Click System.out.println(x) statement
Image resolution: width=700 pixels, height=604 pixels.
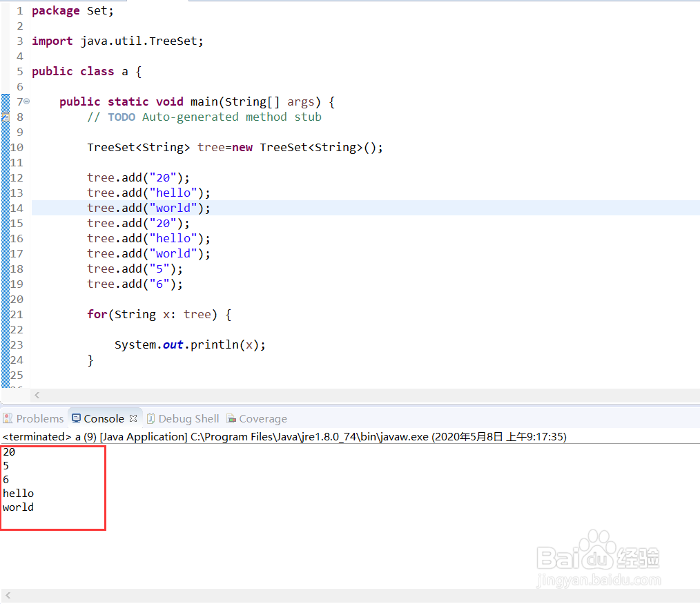190,344
